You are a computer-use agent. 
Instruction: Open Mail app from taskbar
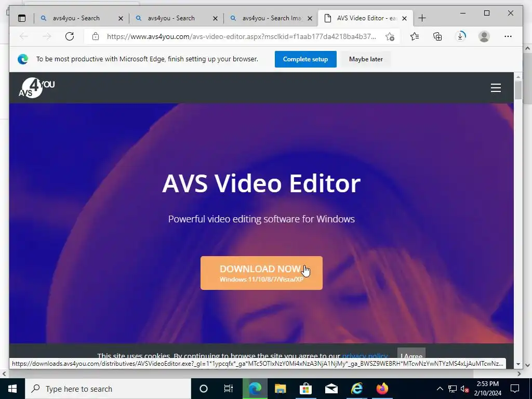pyautogui.click(x=331, y=389)
